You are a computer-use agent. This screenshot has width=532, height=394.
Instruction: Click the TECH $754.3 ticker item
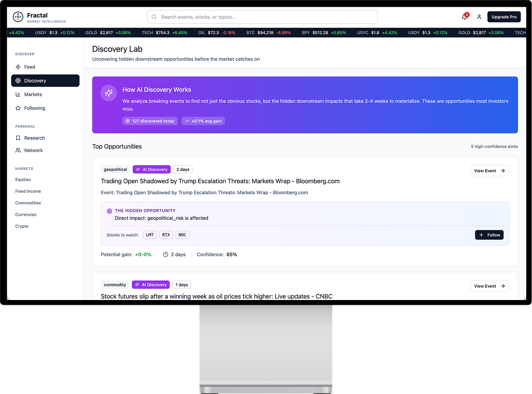click(165, 33)
